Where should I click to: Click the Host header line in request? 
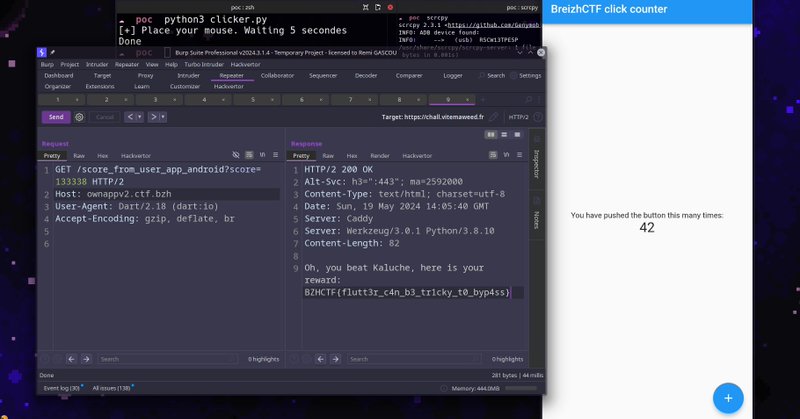(167, 194)
